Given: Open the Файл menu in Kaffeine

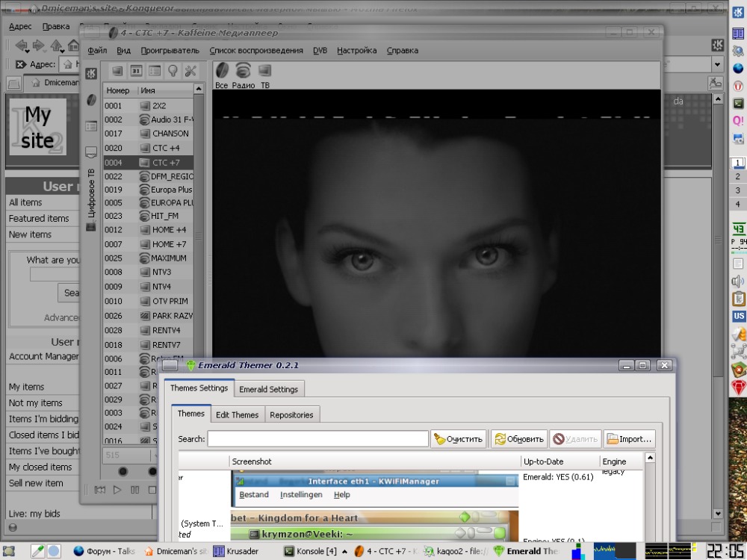Looking at the screenshot, I should coord(97,51).
